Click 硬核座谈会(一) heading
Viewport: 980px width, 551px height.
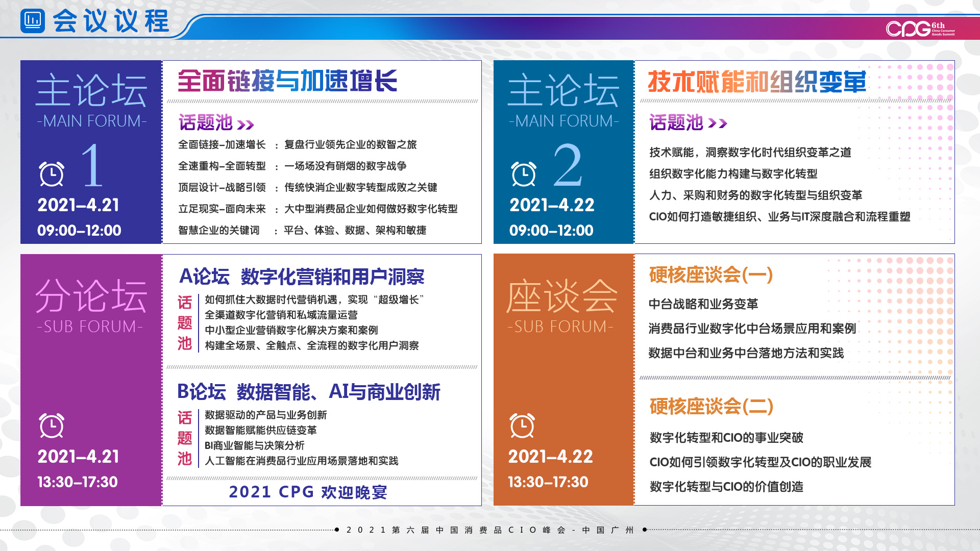(711, 275)
